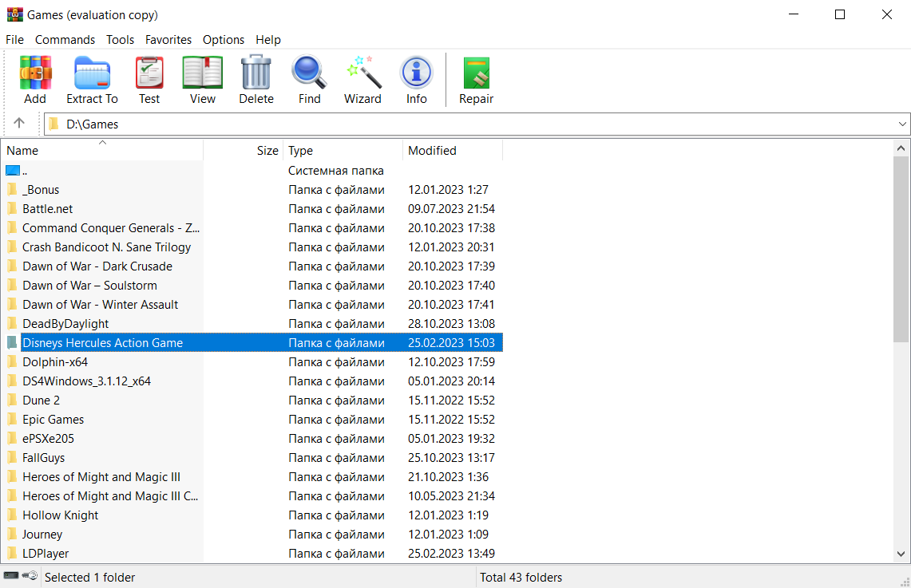Viewport: 911px width, 588px height.
Task: Click the folder icon next to DeadByDaylight
Action: click(12, 323)
